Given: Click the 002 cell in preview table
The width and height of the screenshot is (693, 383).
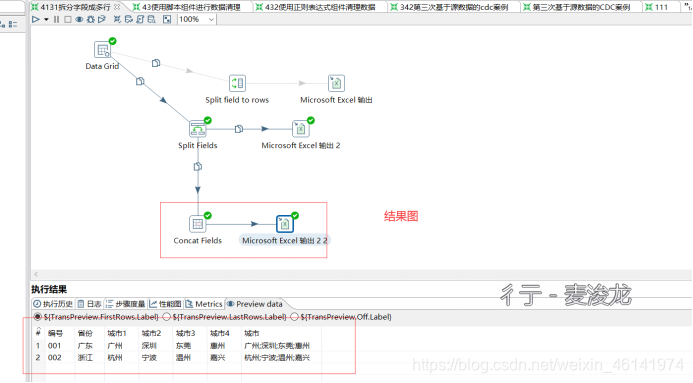Looking at the screenshot, I should [x=54, y=357].
